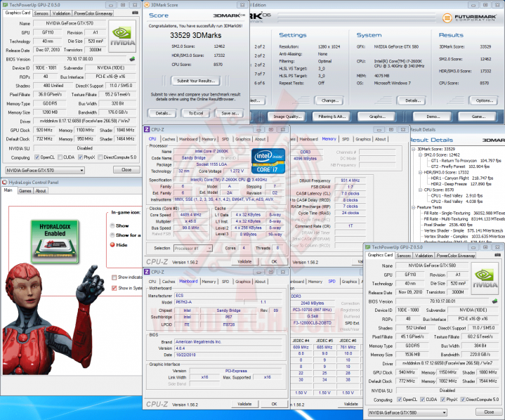The image size is (505, 420).
Task: Open the NVIDIA GeForce GTX 570 dropdown
Action: pyautogui.click(x=45, y=170)
